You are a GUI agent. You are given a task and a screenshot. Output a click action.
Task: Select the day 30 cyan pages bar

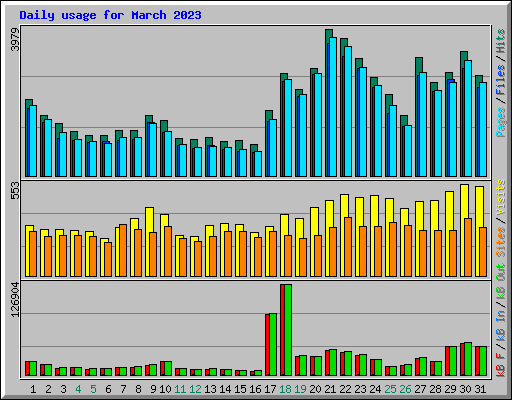(468, 119)
